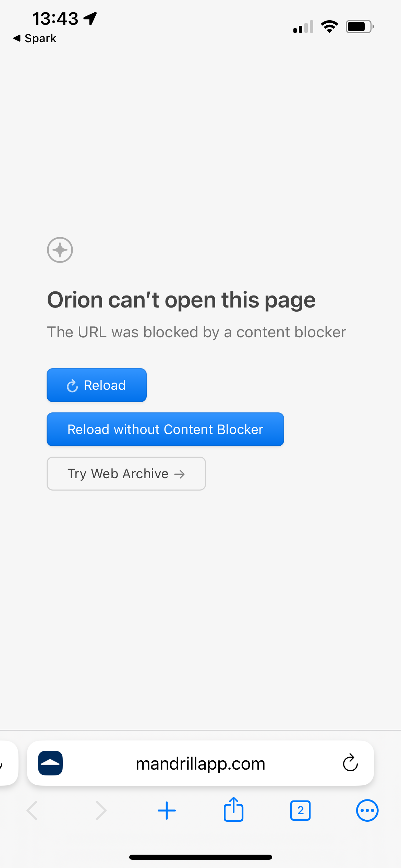Tap the mandrillapp.com address field
Viewport: 401px width, 868px height.
(200, 763)
